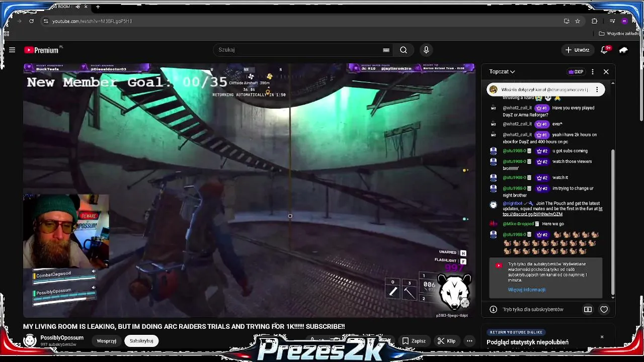Open the on-screen keyboard icon in search
Image resolution: width=644 pixels, height=362 pixels.
click(386, 50)
